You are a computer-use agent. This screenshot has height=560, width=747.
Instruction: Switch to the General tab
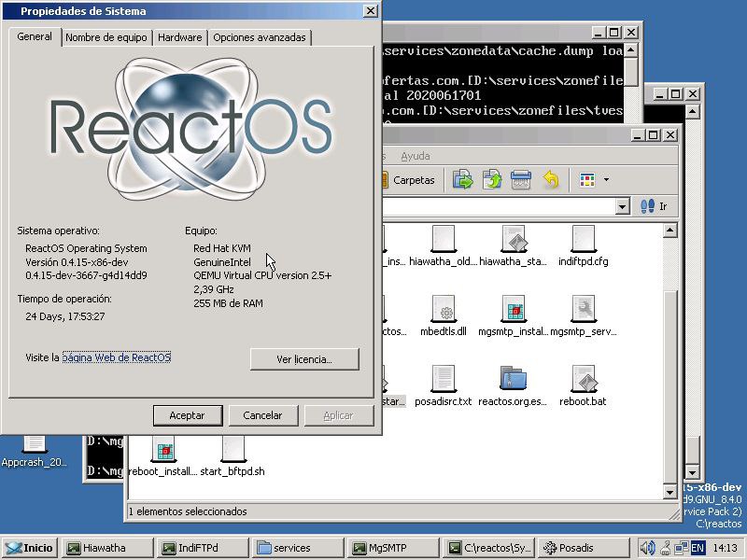(x=35, y=36)
